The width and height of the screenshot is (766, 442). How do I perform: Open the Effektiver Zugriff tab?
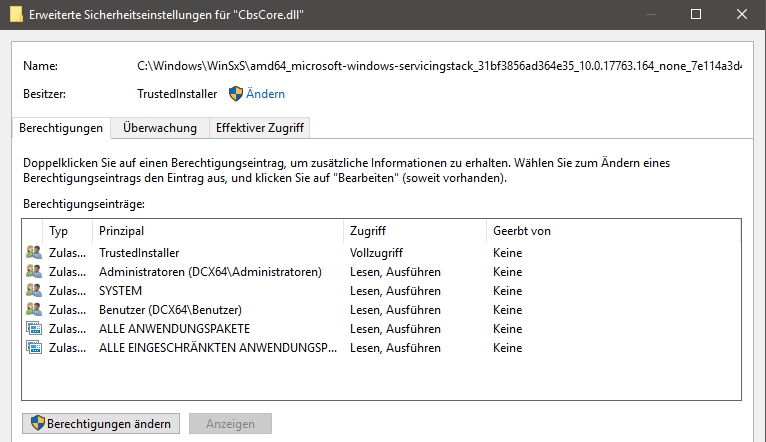pyautogui.click(x=260, y=128)
